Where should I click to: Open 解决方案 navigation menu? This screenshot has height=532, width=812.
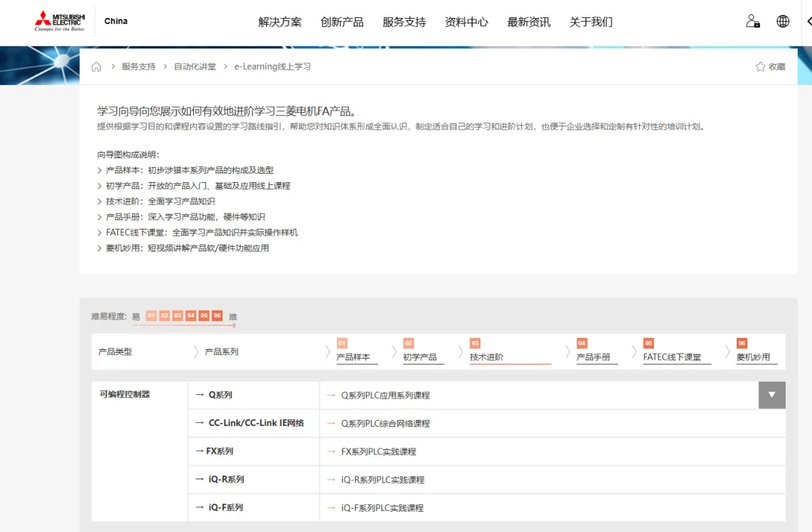coord(280,22)
